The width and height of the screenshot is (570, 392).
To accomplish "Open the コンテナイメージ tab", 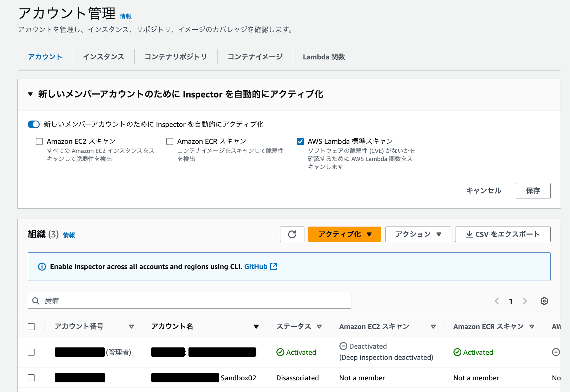I will click(x=255, y=57).
